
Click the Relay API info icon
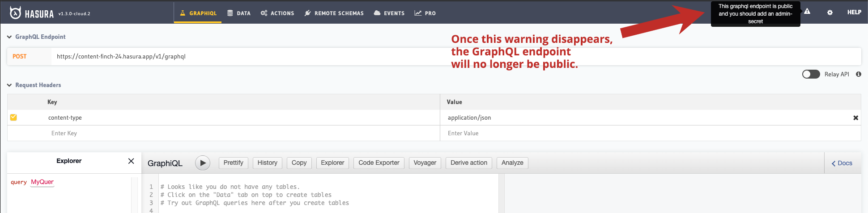click(859, 74)
